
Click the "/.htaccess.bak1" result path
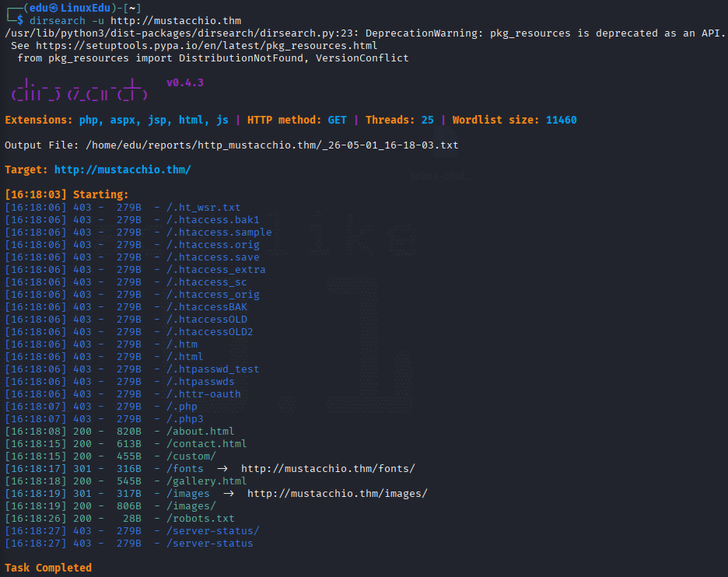click(x=212, y=220)
